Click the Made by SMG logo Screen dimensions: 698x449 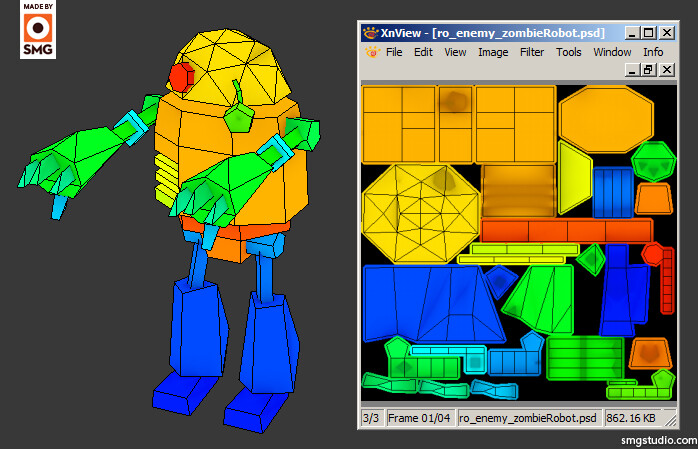point(38,29)
